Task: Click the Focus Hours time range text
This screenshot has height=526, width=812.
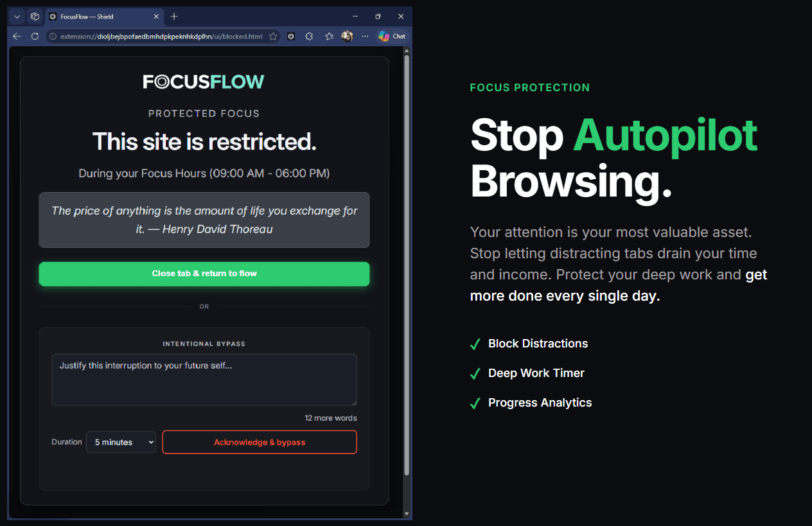Action: pyautogui.click(x=204, y=173)
